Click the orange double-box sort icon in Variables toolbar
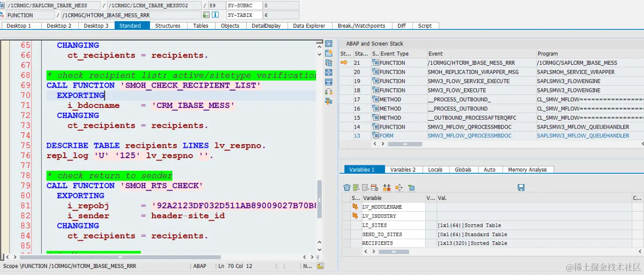This screenshot has width=644, height=275. [x=387, y=188]
